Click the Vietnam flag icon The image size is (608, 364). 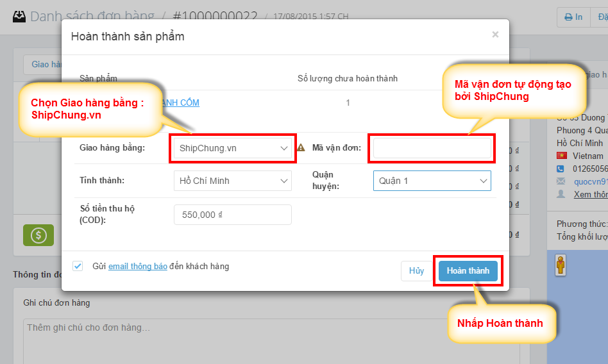(x=561, y=156)
